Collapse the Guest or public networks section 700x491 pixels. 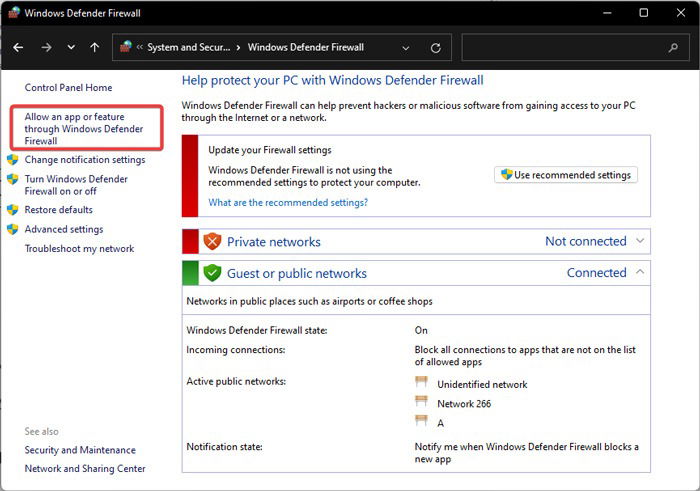(640, 271)
